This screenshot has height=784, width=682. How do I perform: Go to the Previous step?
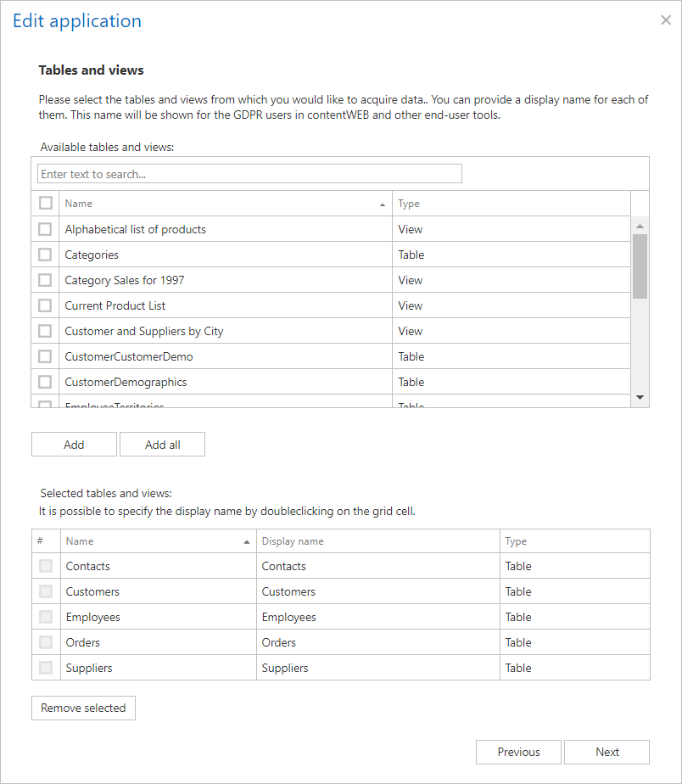pos(518,752)
